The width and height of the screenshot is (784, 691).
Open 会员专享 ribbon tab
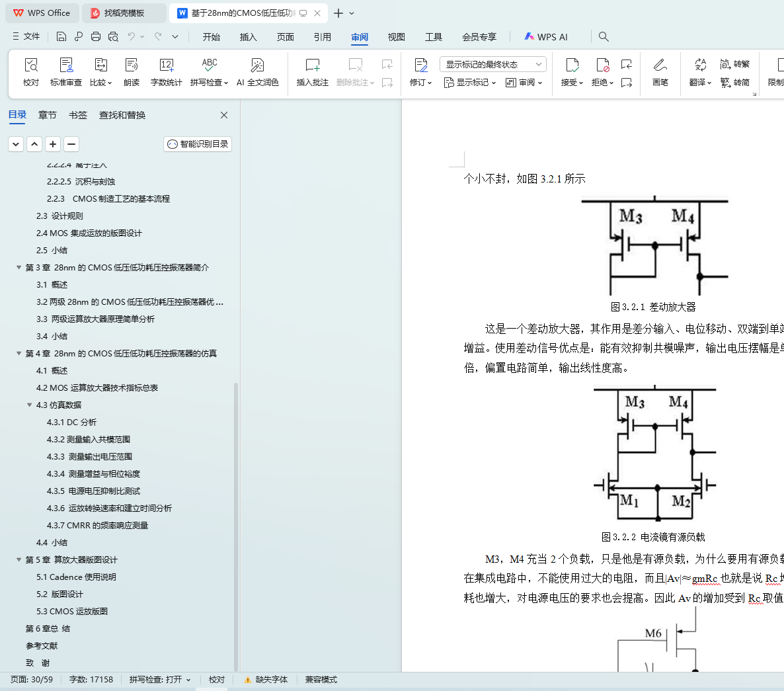(479, 37)
